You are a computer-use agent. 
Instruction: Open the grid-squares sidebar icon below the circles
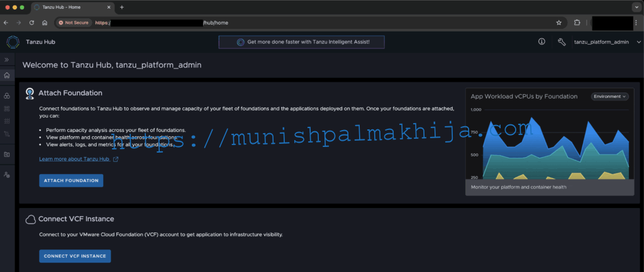click(6, 109)
